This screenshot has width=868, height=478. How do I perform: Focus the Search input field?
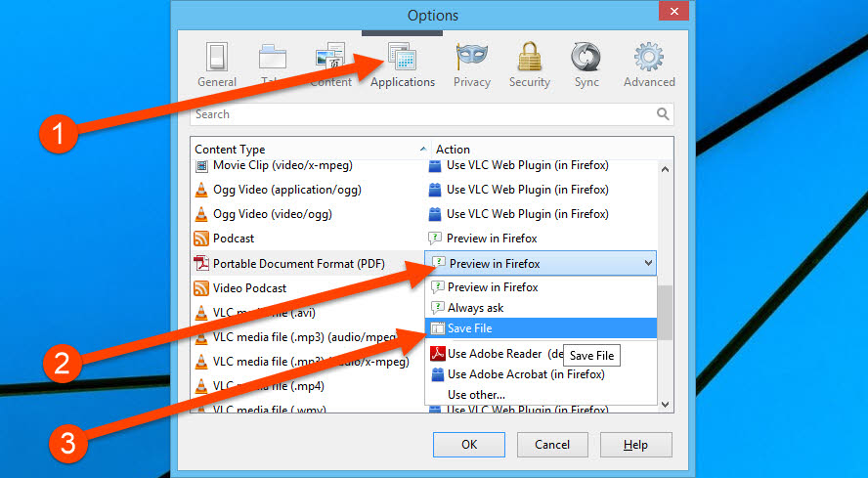point(432,114)
